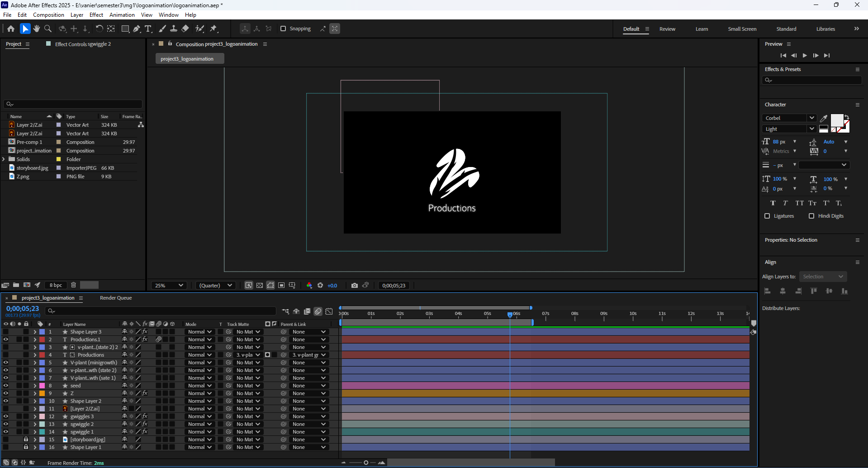Enable the Snapping checkbox
Screen dimensions: 868x468
point(283,29)
